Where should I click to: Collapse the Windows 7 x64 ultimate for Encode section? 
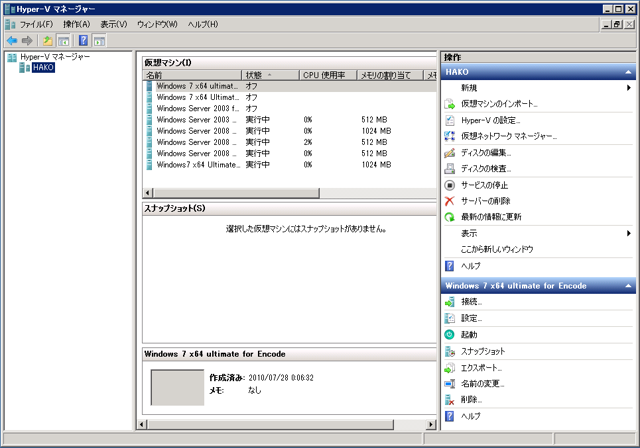pyautogui.click(x=628, y=286)
